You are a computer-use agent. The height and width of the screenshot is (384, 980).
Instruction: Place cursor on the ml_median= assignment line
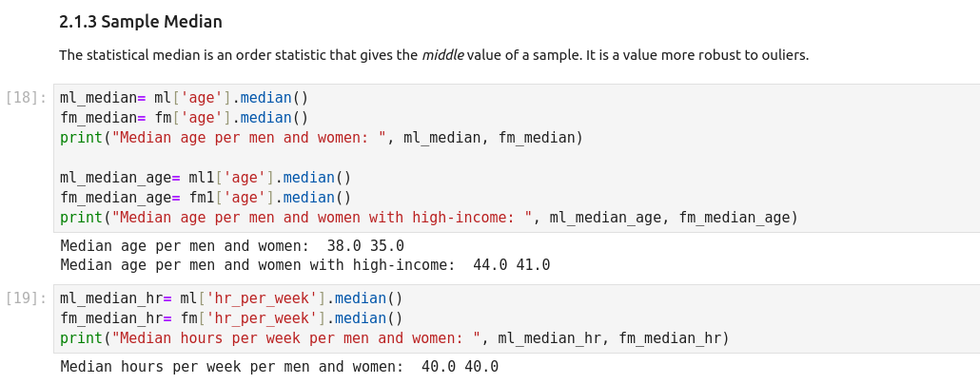click(x=184, y=98)
